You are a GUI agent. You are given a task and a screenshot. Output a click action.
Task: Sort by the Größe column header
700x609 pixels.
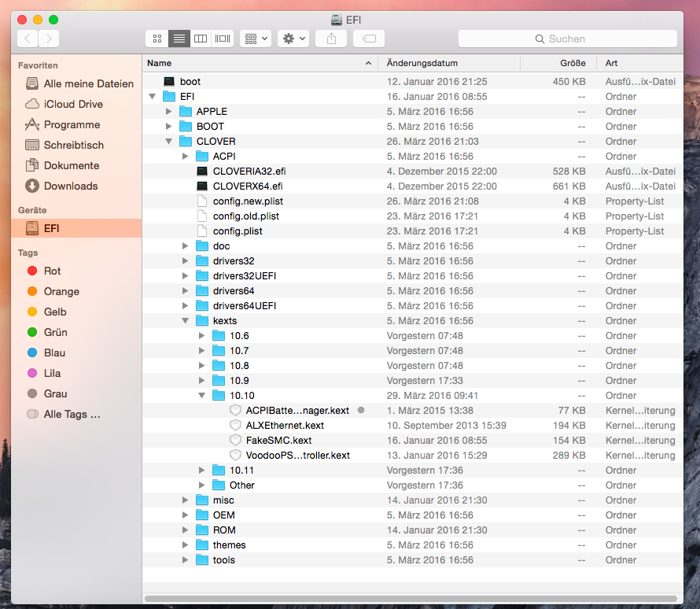(558, 63)
